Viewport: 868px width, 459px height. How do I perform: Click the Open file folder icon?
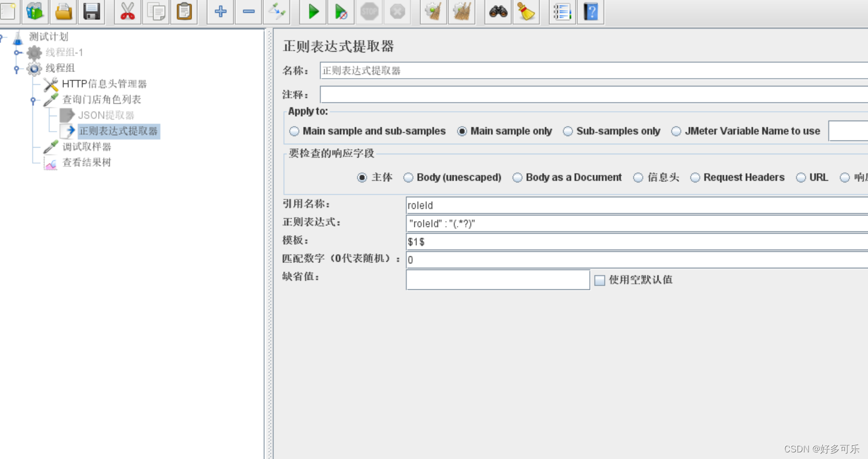(63, 11)
